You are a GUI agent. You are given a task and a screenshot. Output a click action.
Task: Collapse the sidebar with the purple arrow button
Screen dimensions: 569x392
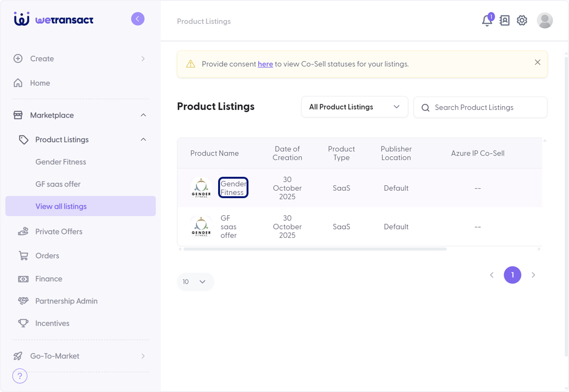138,19
